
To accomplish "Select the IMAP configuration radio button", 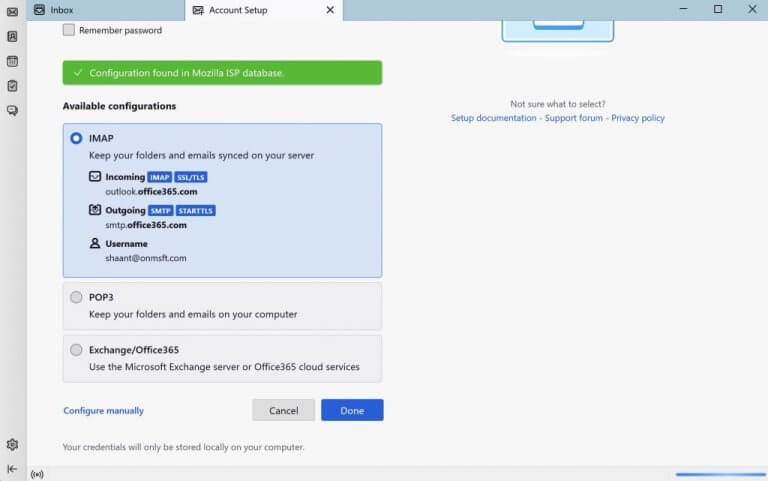I will (x=76, y=138).
